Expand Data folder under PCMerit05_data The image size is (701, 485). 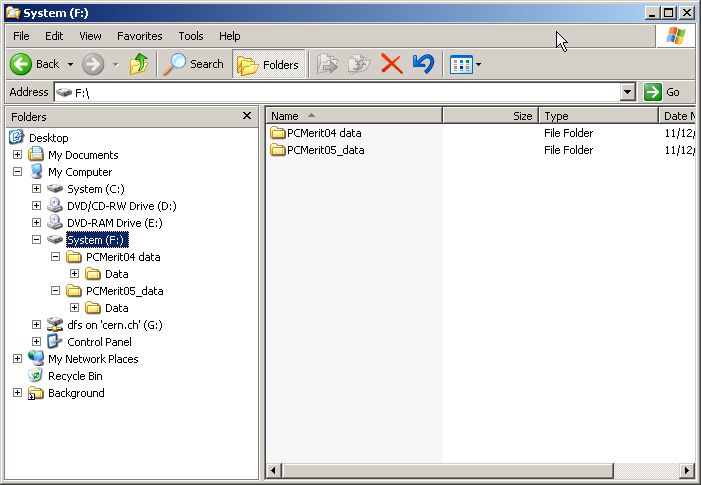[x=74, y=308]
